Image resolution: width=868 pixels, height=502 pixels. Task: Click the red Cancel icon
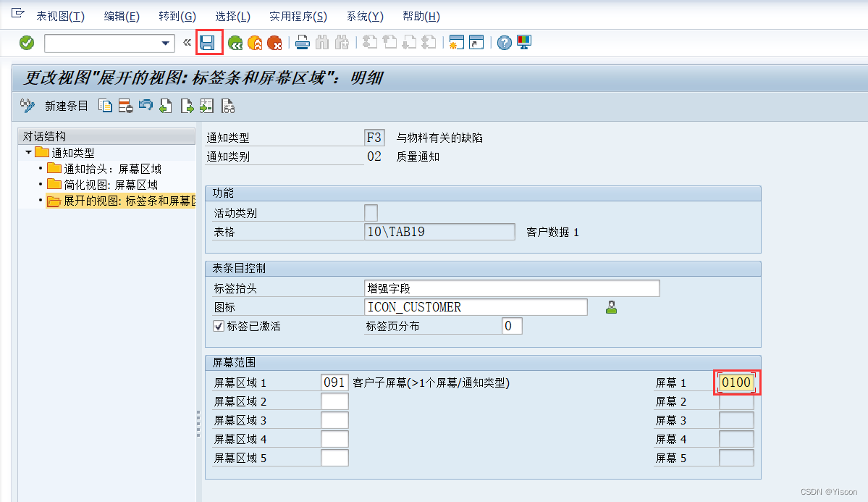[274, 43]
